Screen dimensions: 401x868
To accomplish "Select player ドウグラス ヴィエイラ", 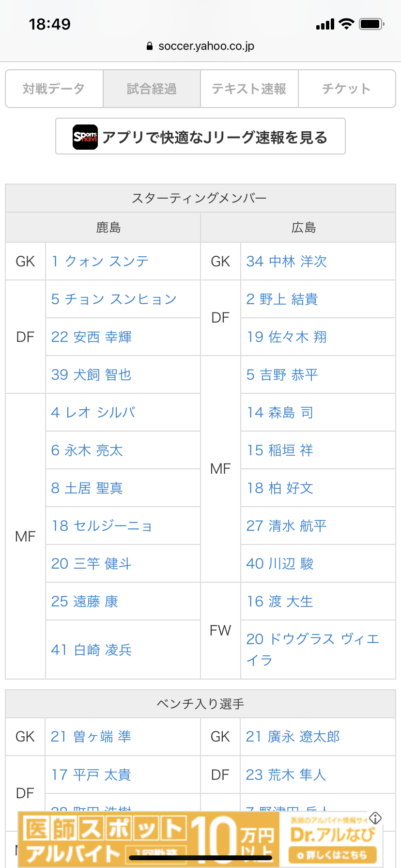I will pyautogui.click(x=312, y=639).
